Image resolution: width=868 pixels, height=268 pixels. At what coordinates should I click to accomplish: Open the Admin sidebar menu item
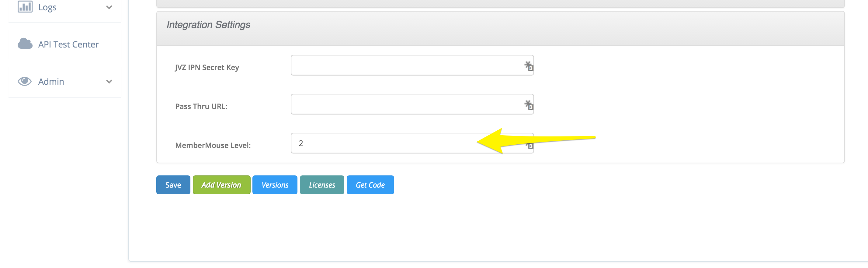pos(65,81)
